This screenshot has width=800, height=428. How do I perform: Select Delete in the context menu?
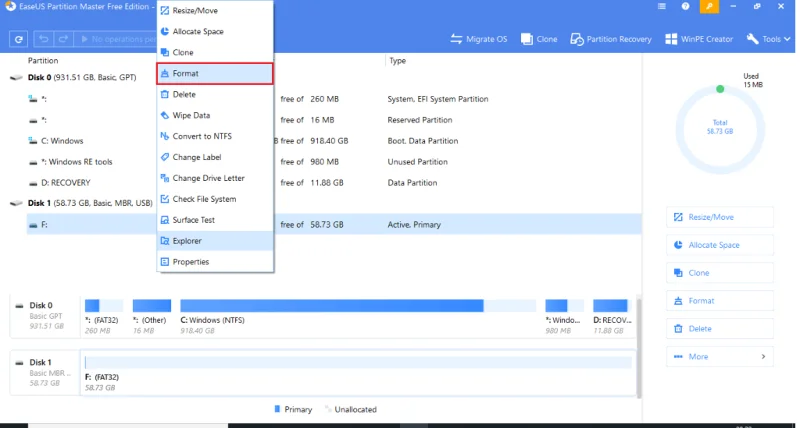215,94
